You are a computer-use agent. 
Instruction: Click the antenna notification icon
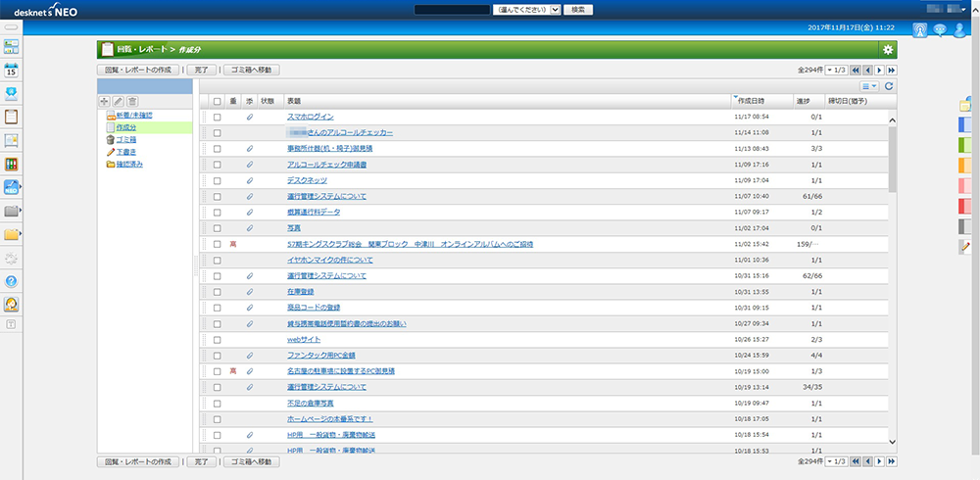[919, 29]
